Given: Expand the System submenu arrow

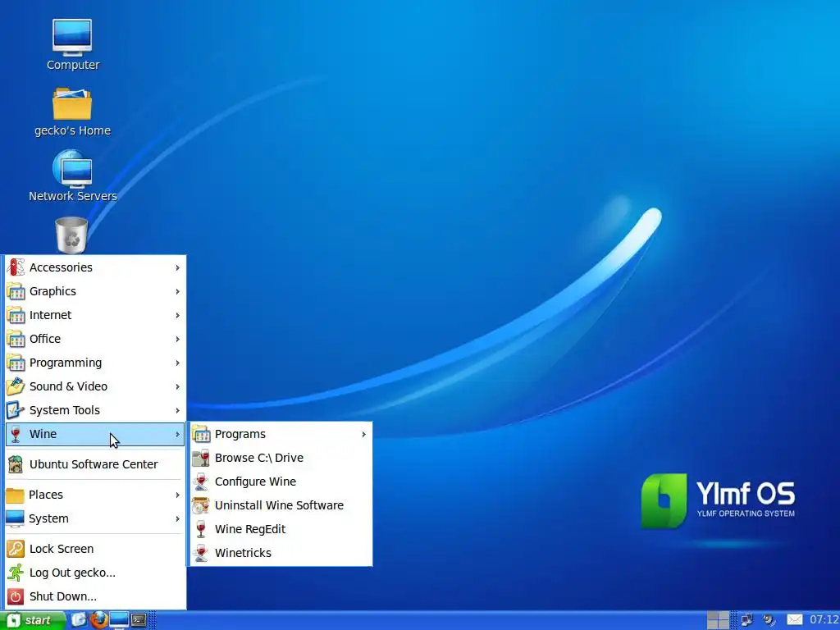Looking at the screenshot, I should point(177,518).
